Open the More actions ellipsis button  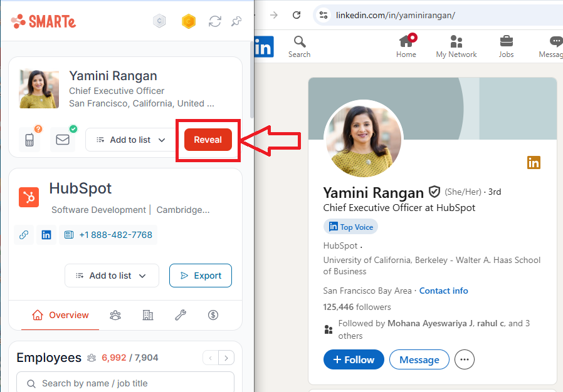465,359
